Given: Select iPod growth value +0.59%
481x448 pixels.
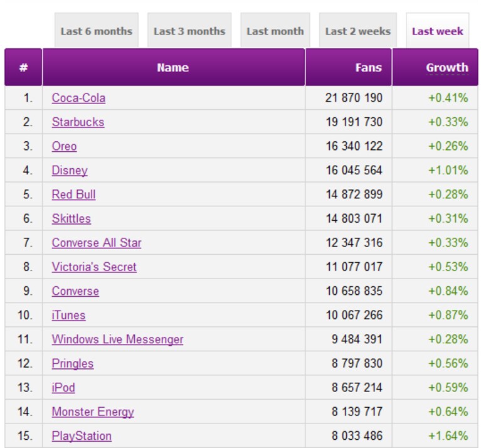Looking at the screenshot, I should (x=448, y=388).
